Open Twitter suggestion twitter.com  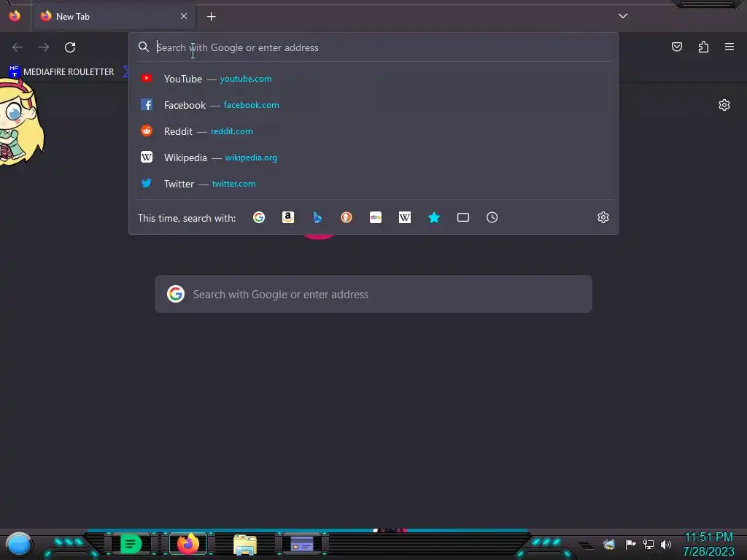tap(373, 183)
